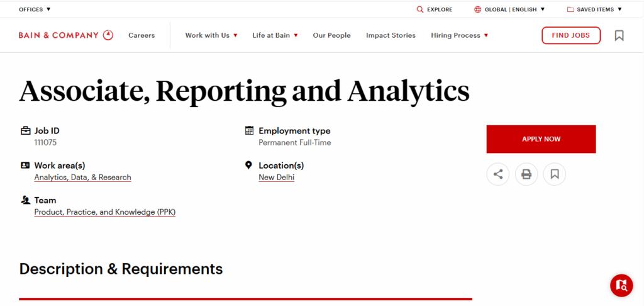Click the Job ID briefcase icon
644x306 pixels.
[x=25, y=131]
